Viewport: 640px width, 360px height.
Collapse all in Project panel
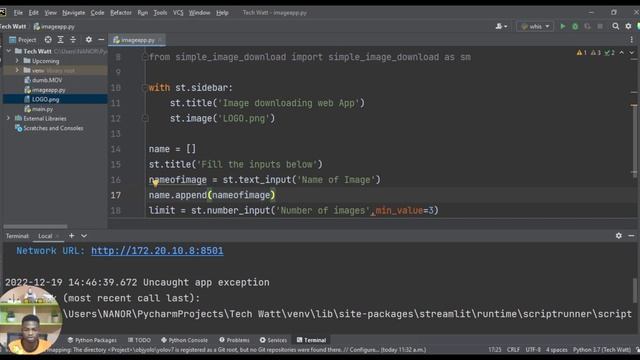[73, 40]
